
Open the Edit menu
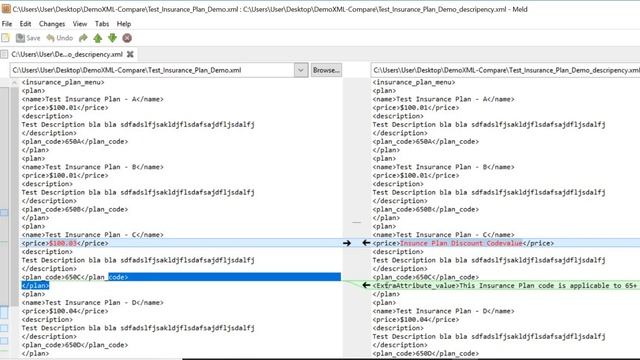(x=25, y=24)
